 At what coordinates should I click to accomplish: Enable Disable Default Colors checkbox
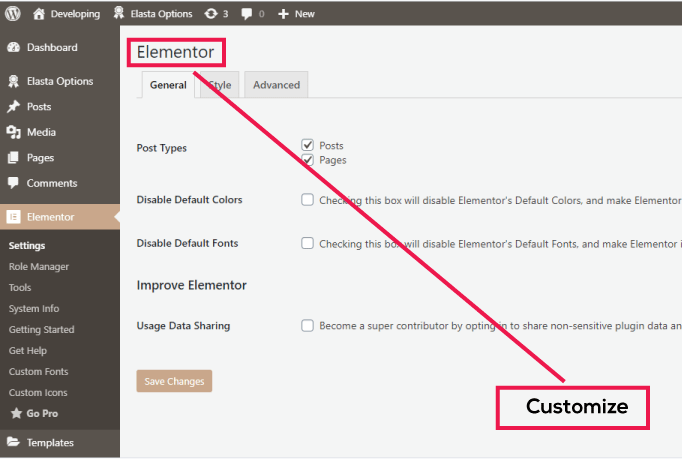pos(308,200)
